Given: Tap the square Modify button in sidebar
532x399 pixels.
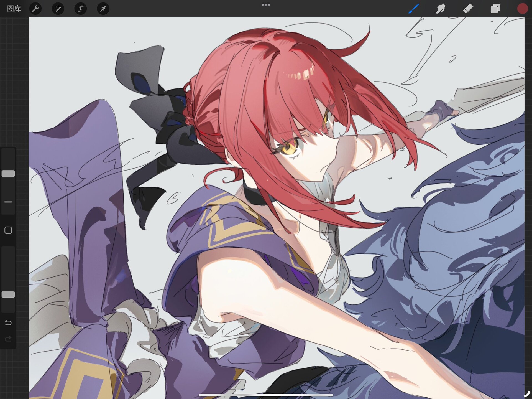Looking at the screenshot, I should click(x=8, y=230).
